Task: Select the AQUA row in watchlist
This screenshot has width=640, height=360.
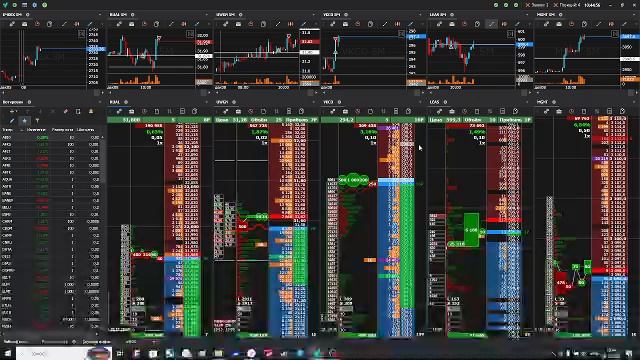Action: coord(51,180)
